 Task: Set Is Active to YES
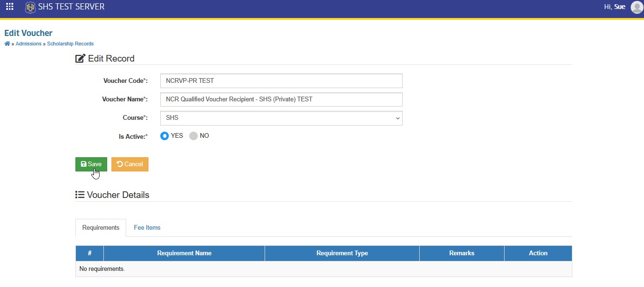coord(165,136)
